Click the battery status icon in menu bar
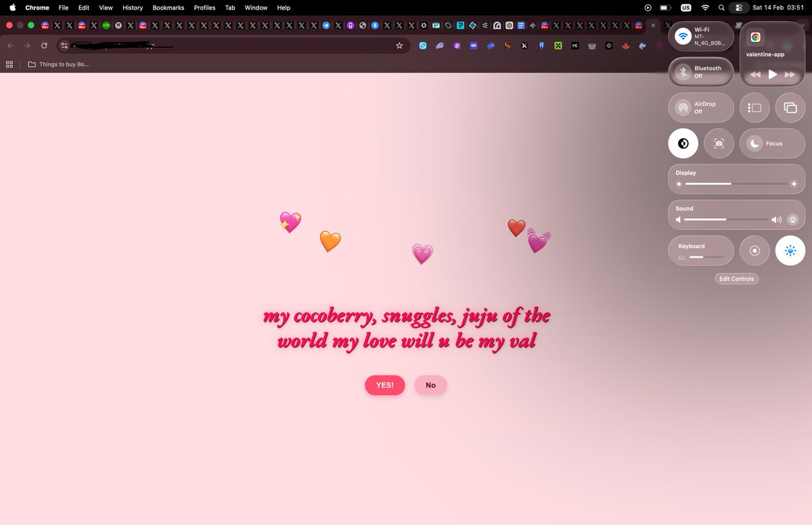This screenshot has width=812, height=525. coord(666,7)
